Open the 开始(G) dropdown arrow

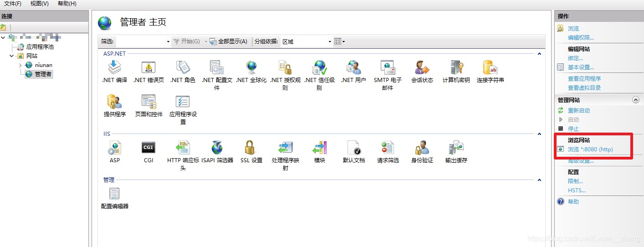pyautogui.click(x=206, y=41)
